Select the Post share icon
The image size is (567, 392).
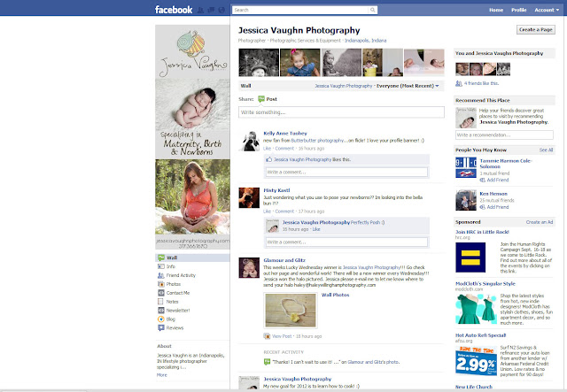point(261,99)
